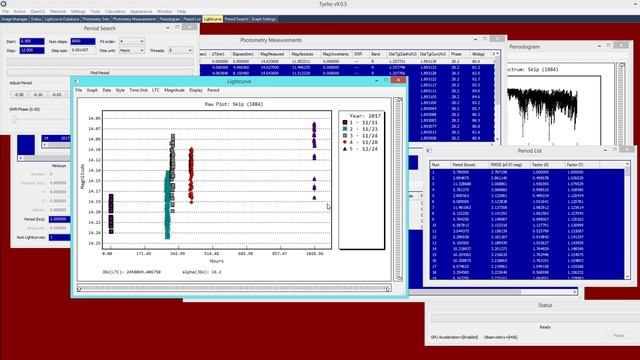Minimize the Period Search window
640x360 pixels.
click(x=168, y=27)
